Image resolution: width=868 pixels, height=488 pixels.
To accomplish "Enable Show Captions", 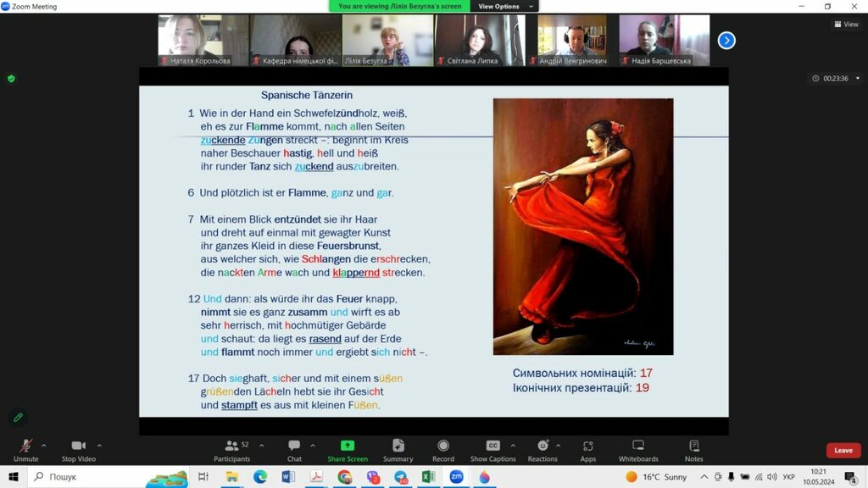I will point(492,451).
